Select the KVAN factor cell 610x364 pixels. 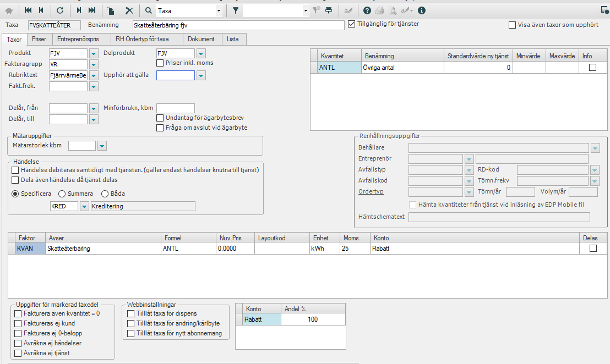tap(30, 249)
